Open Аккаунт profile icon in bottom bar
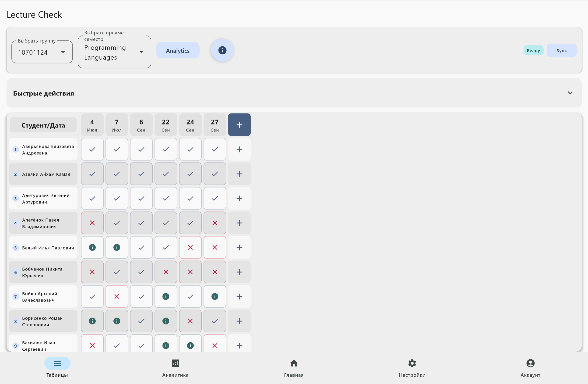 [x=530, y=363]
